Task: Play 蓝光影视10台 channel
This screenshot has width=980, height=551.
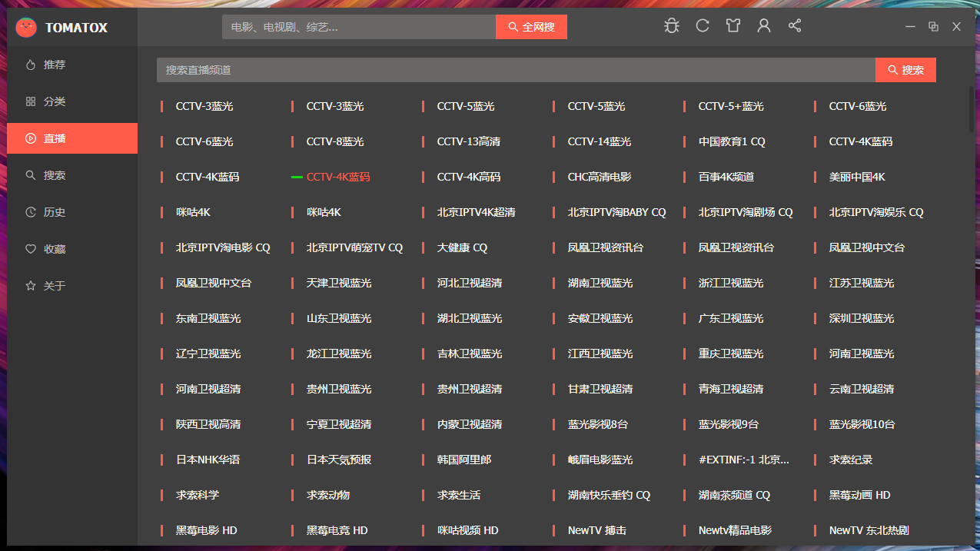Action: [x=862, y=424]
